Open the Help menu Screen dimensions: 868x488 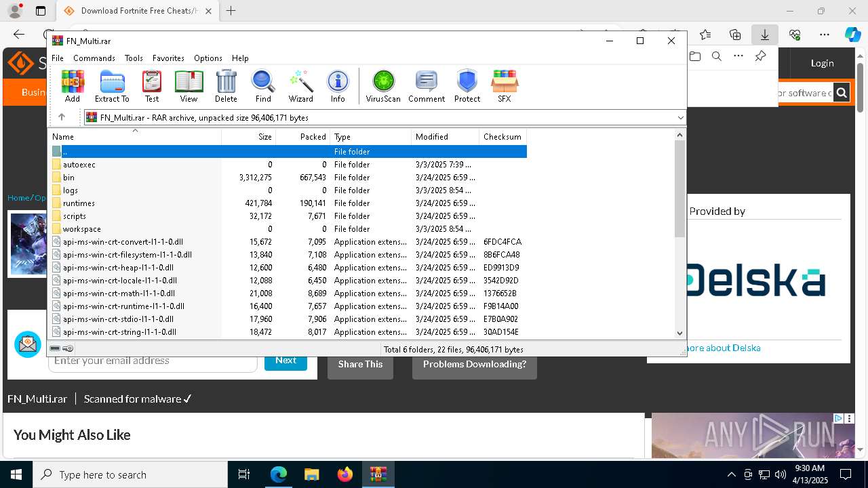pyautogui.click(x=240, y=58)
